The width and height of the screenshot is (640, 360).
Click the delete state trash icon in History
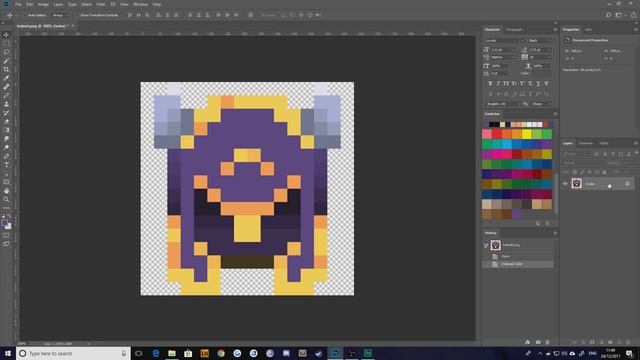coord(547,342)
